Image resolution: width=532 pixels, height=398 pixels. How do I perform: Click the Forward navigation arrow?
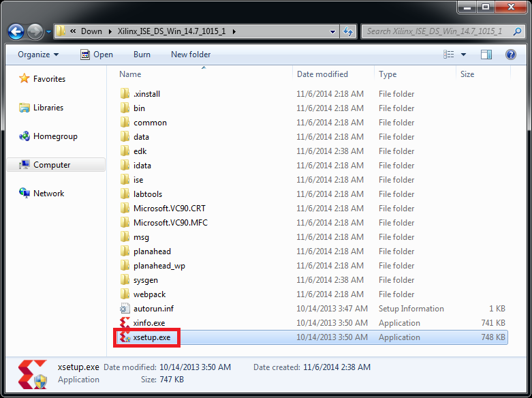pyautogui.click(x=35, y=32)
